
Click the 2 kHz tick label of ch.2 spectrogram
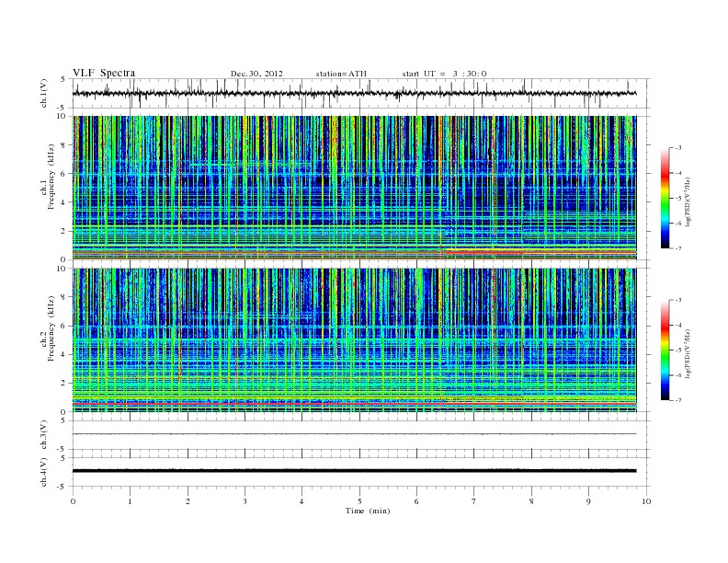click(x=63, y=384)
